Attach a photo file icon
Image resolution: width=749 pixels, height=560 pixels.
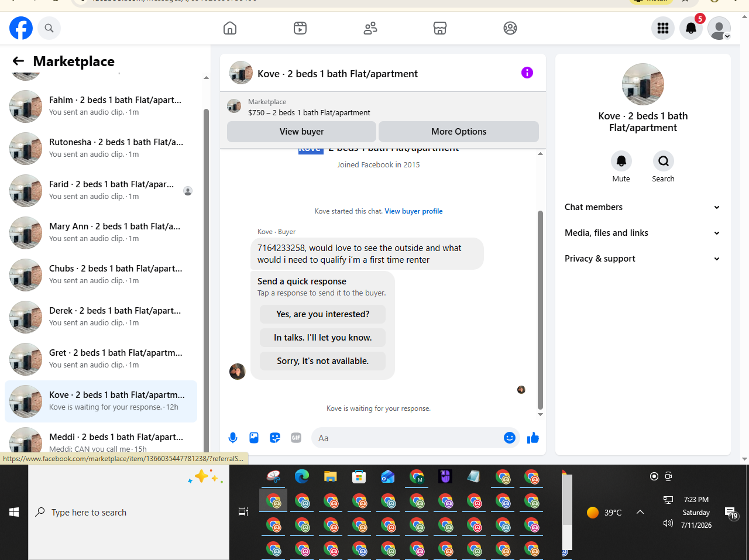[x=254, y=438]
